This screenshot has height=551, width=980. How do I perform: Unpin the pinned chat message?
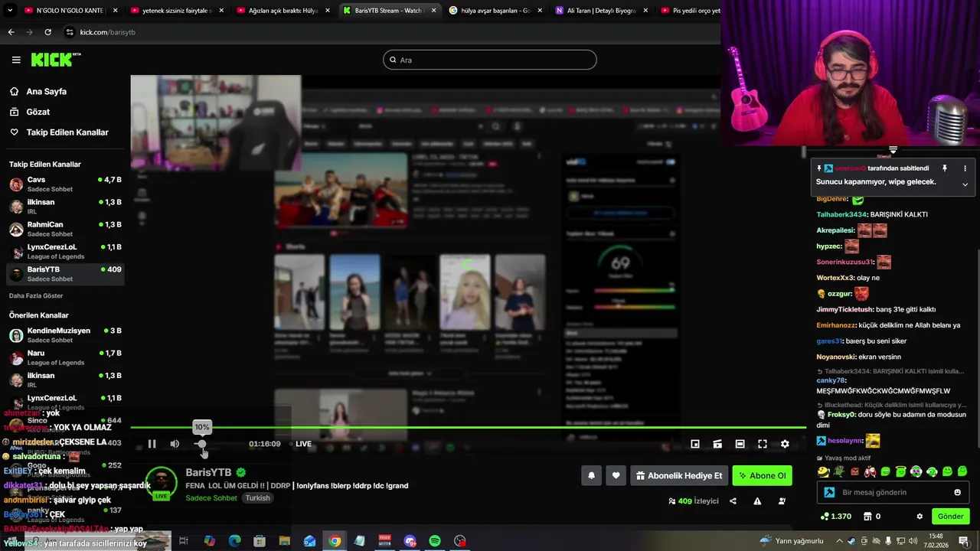(x=945, y=168)
